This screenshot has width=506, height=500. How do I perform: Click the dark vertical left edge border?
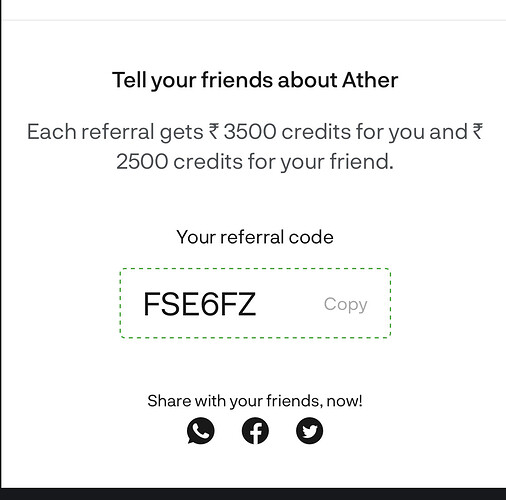[x=1, y=243]
